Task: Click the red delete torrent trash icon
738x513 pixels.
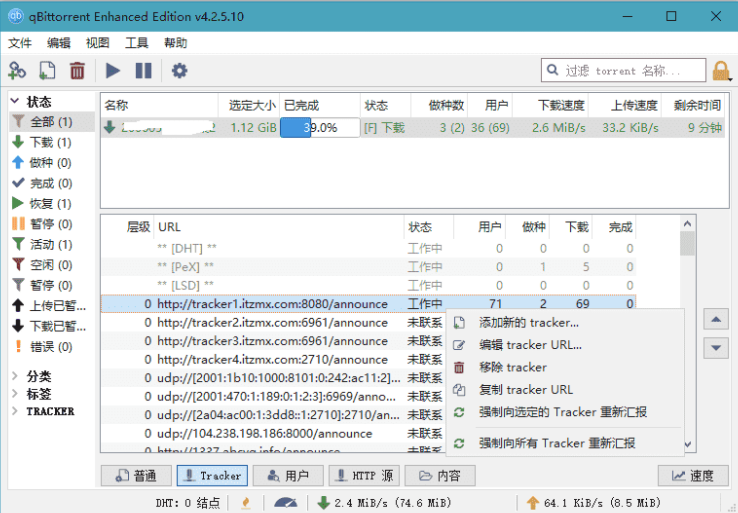Action: [77, 71]
